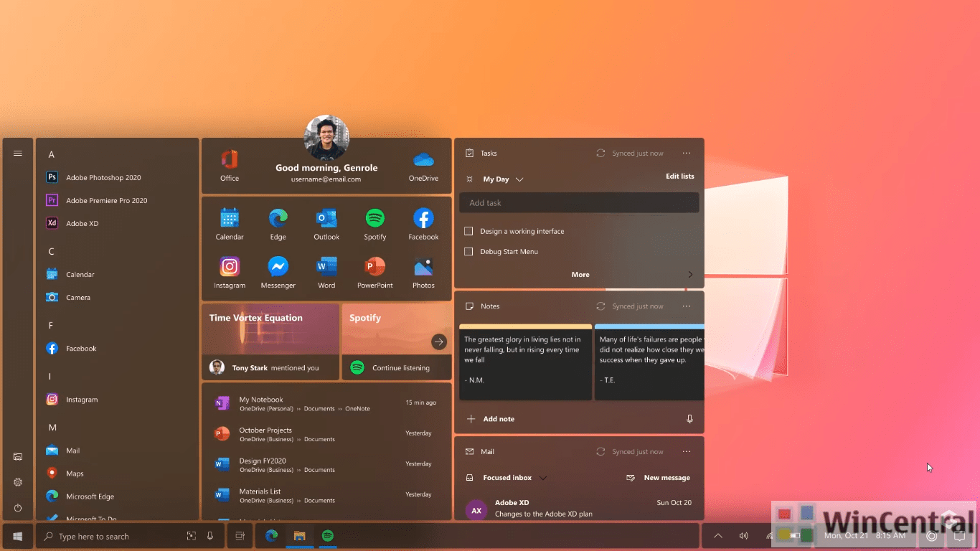
Task: Click the next arrow on the Spotify card
Action: point(439,342)
